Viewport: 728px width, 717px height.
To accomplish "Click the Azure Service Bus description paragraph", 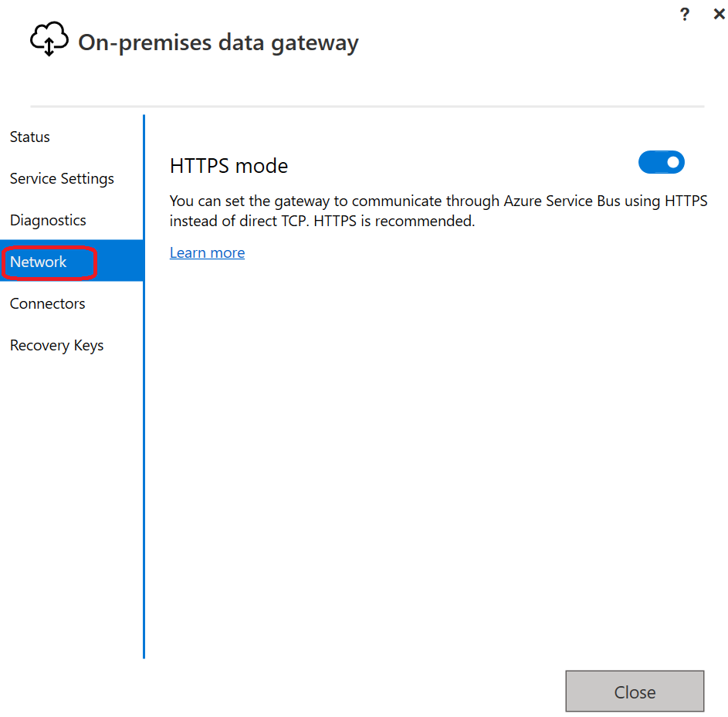I will click(438, 211).
